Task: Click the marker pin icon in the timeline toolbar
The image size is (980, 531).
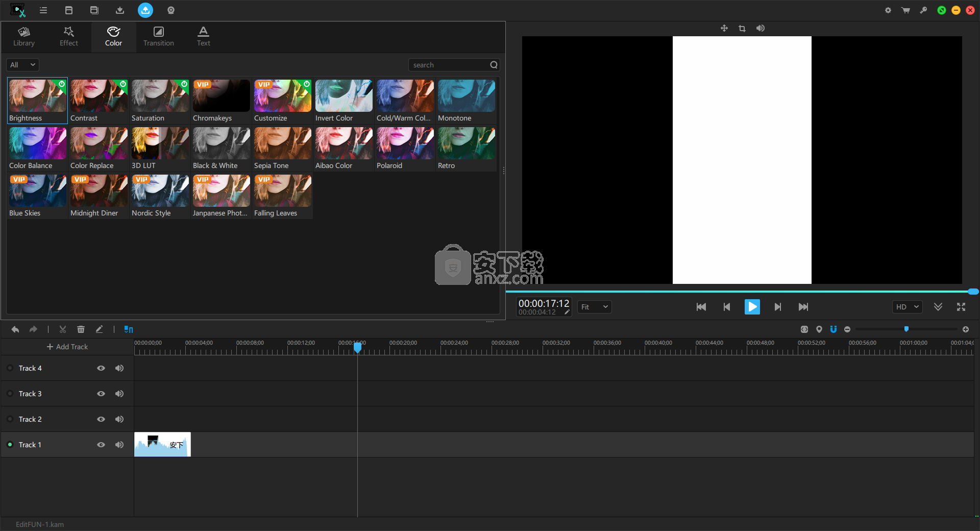Action: click(819, 329)
